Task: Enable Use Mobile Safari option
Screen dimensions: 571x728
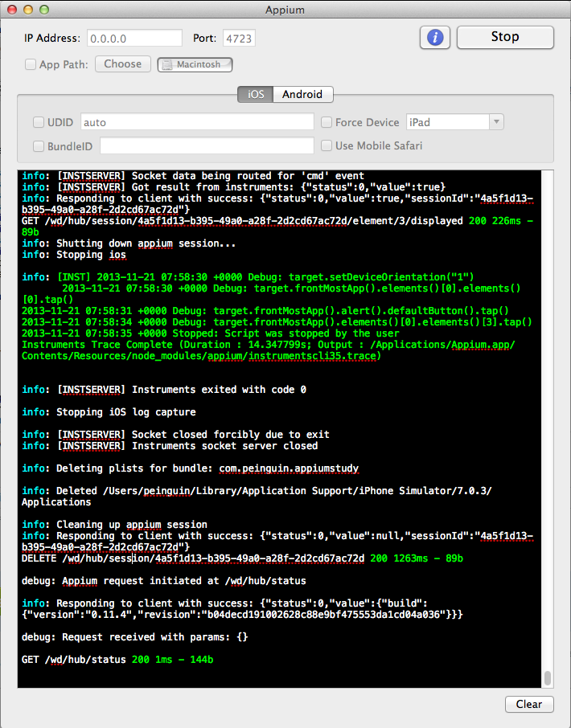Action: point(327,145)
